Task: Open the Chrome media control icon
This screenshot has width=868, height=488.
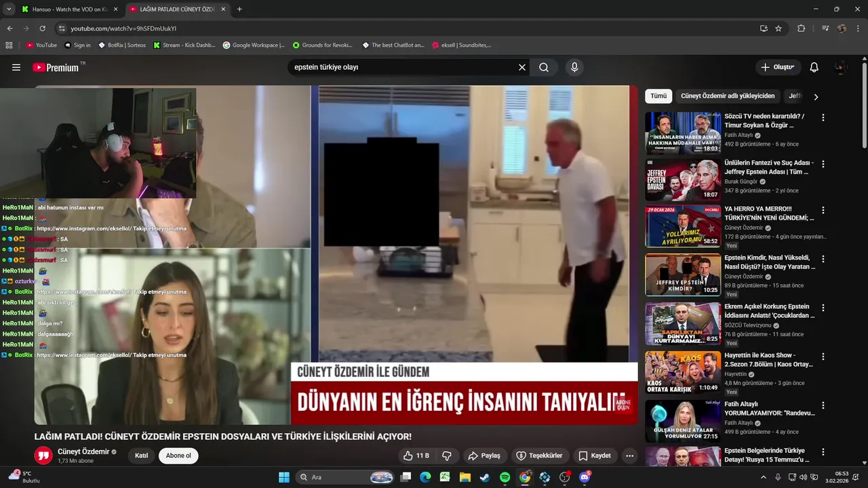Action: (x=825, y=28)
